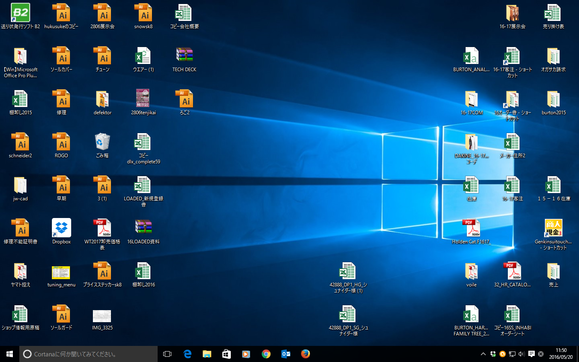Launch Firefox from the taskbar

(305, 354)
